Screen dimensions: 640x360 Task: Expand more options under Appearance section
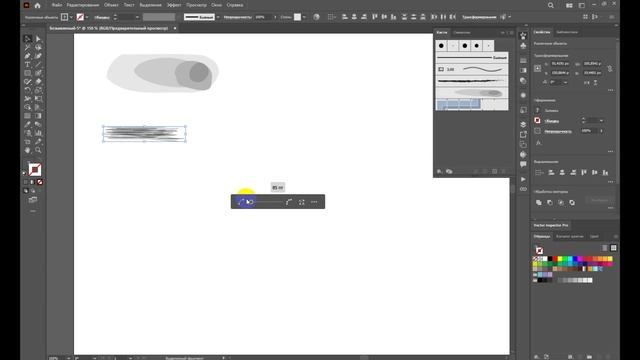coord(610,151)
